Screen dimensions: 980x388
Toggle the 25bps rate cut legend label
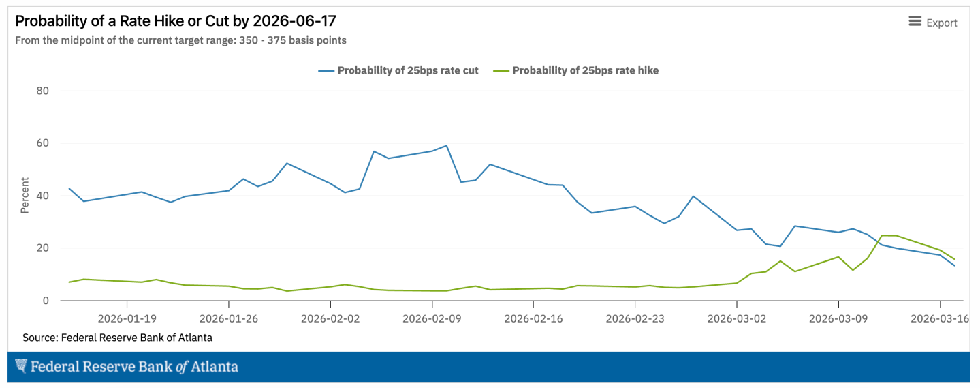[x=408, y=70]
